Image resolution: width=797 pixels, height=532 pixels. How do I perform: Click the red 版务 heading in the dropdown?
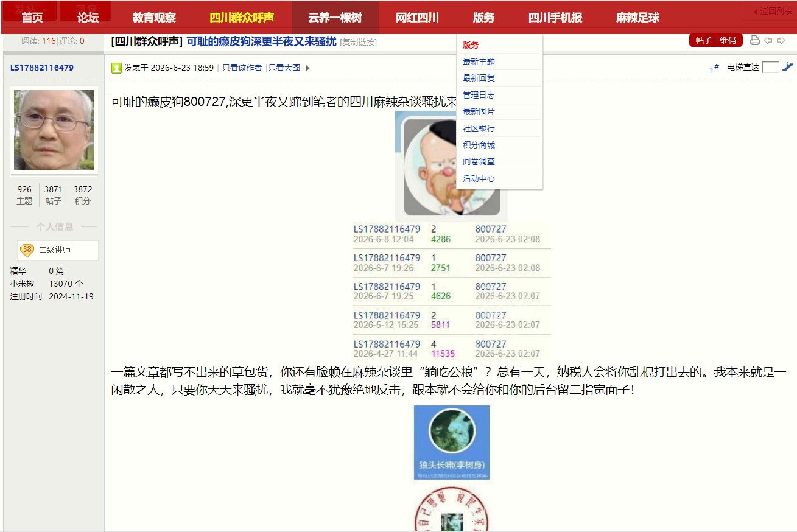coord(471,45)
